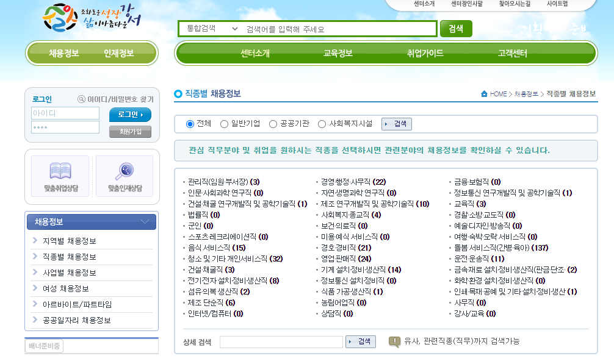The height and width of the screenshot is (364, 614).
Task: Click the 아이디/비밀번호 찾기 search icon
Action: coord(81,99)
